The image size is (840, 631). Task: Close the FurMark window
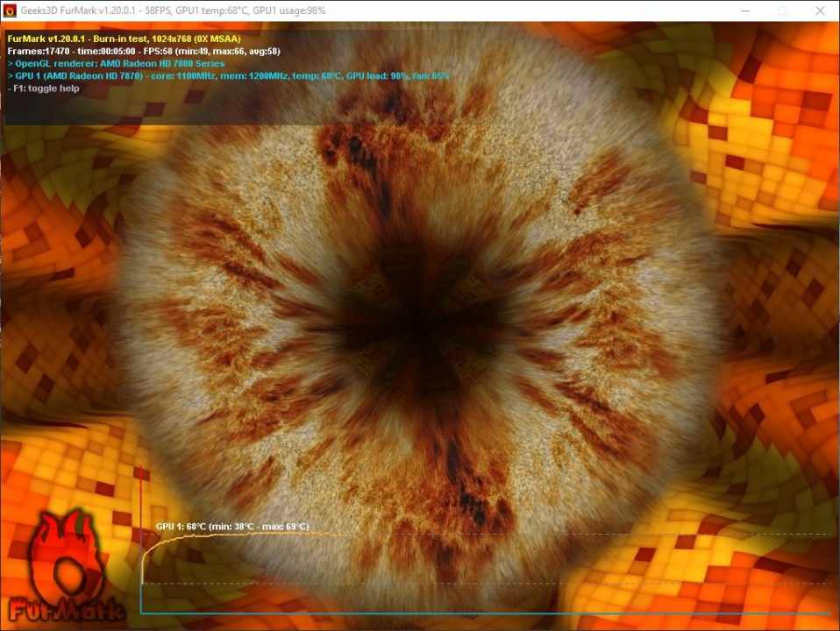pyautogui.click(x=820, y=11)
